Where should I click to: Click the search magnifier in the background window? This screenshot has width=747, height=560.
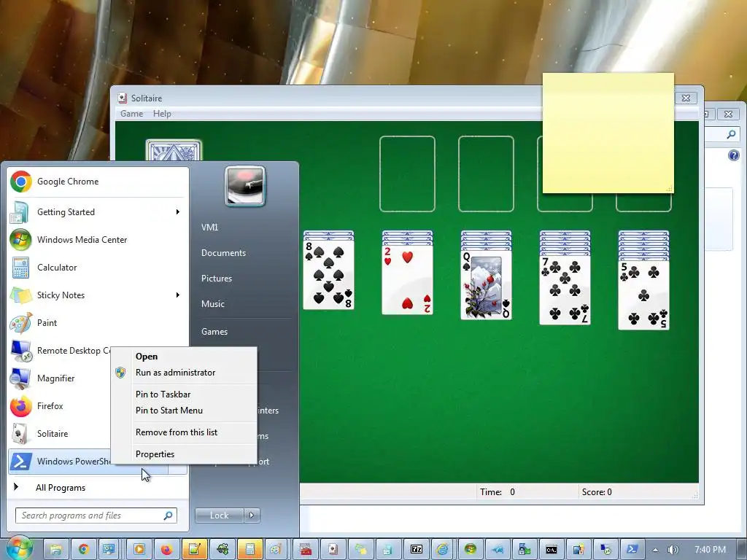pos(731,135)
